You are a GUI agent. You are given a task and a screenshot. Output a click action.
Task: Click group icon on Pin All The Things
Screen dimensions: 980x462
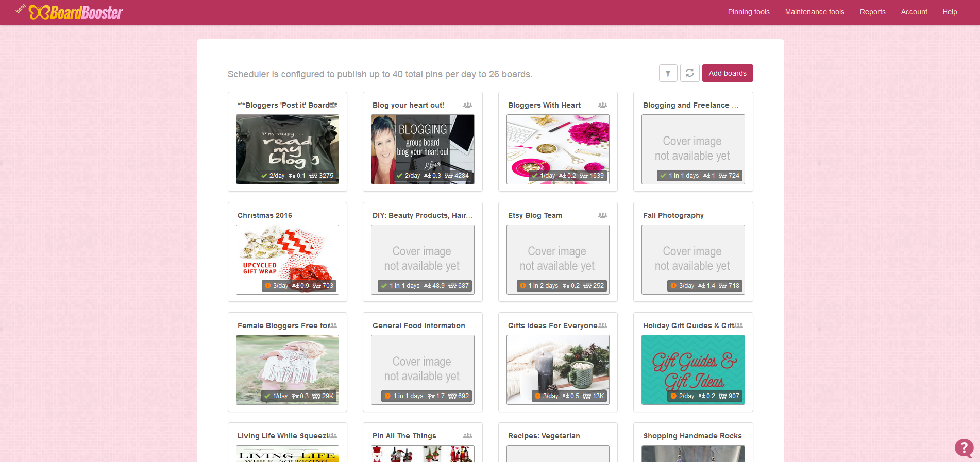pyautogui.click(x=467, y=436)
